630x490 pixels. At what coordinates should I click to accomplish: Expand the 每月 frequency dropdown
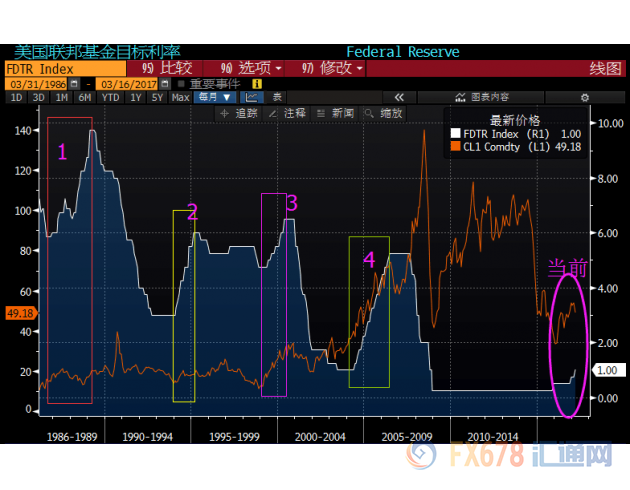pyautogui.click(x=214, y=97)
